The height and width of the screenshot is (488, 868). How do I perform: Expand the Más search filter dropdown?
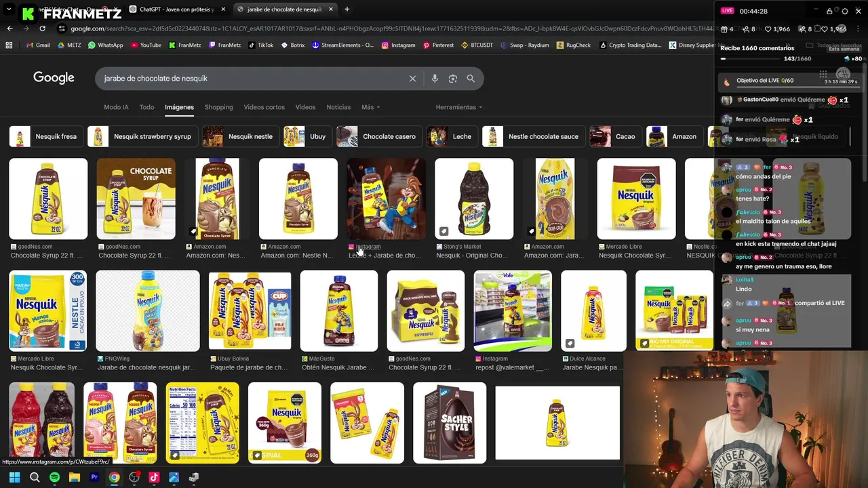pyautogui.click(x=370, y=107)
